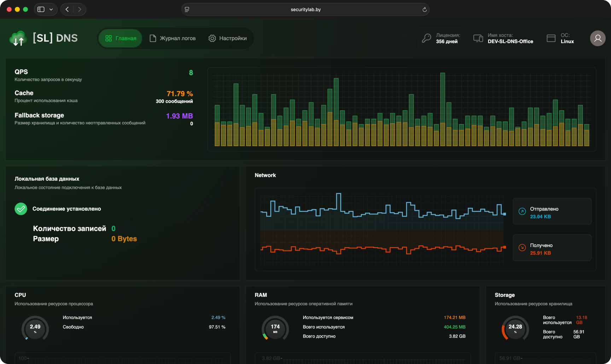Viewport: 611px width, 364px height.
Task: Click the Получено incoming arrow icon
Action: pos(522,248)
